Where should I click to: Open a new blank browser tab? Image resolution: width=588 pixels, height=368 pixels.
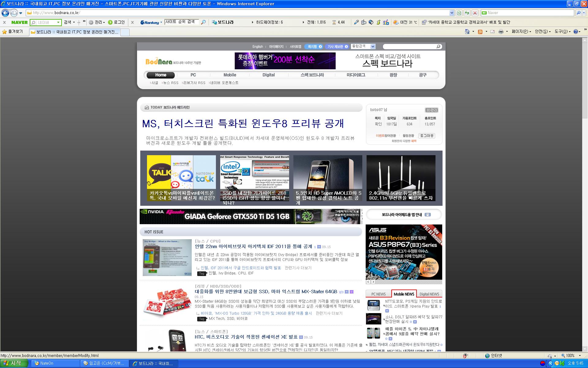(125, 32)
